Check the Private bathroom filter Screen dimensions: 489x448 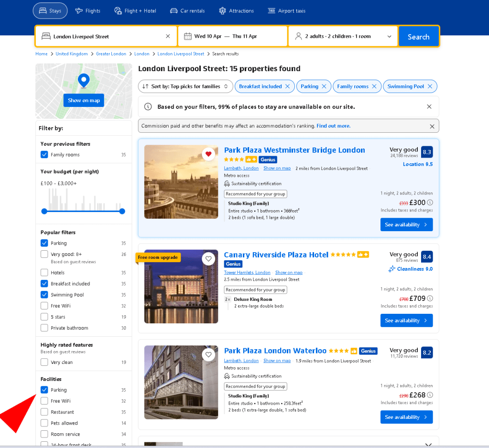click(x=44, y=328)
